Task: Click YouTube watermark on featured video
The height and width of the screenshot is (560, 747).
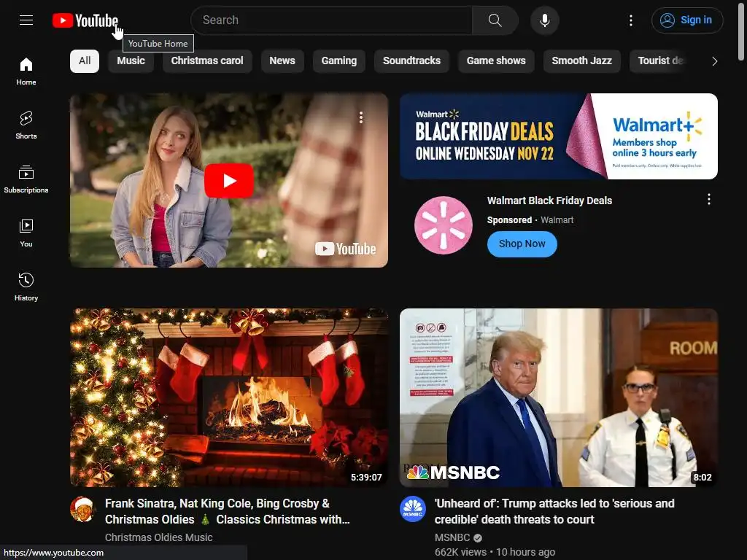Action: click(345, 249)
